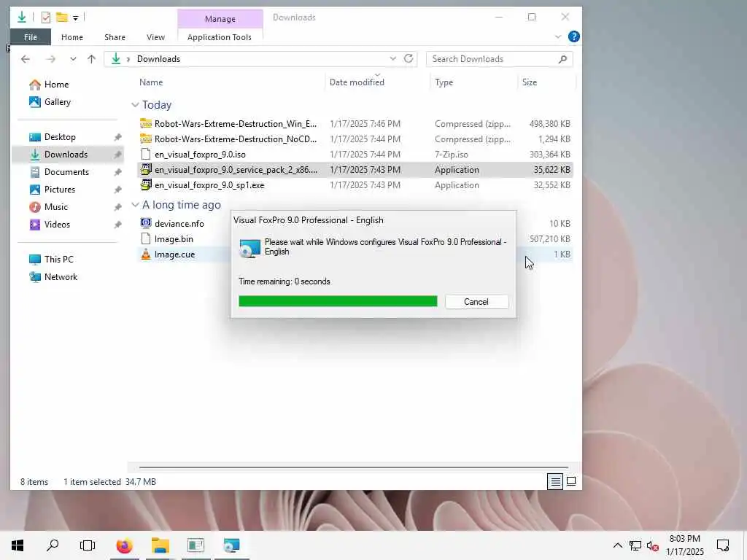
Task: Click the Properties quick access icon
Action: pos(46,17)
